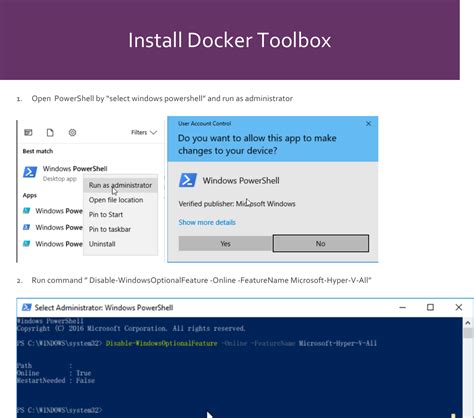Minimize the Administrator PowerShell window
The height and width of the screenshot is (418, 474).
click(x=403, y=307)
